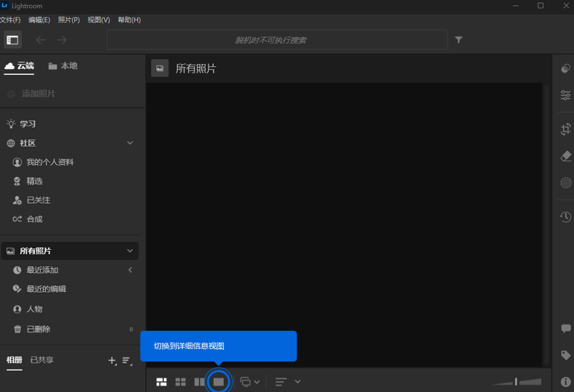Adjust the thumbnail size slider
The height and width of the screenshot is (392, 574).
pos(517,382)
